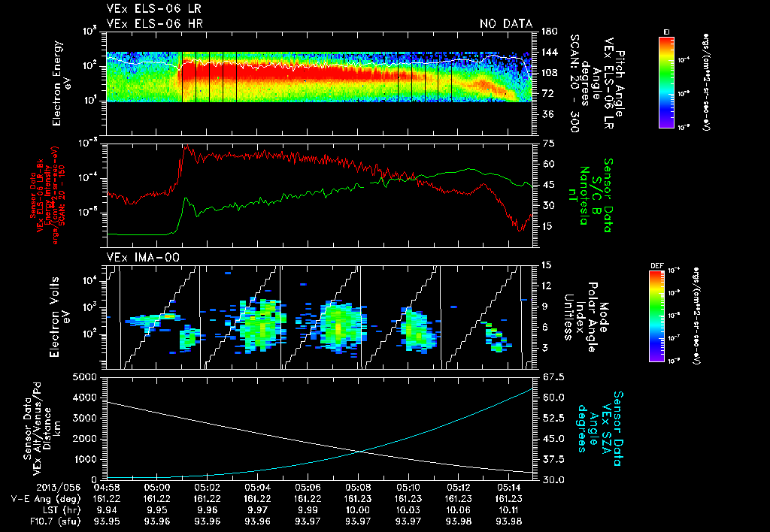This screenshot has width=770, height=532.
Task: Click the '05:00' time tick label
Action: [157, 488]
